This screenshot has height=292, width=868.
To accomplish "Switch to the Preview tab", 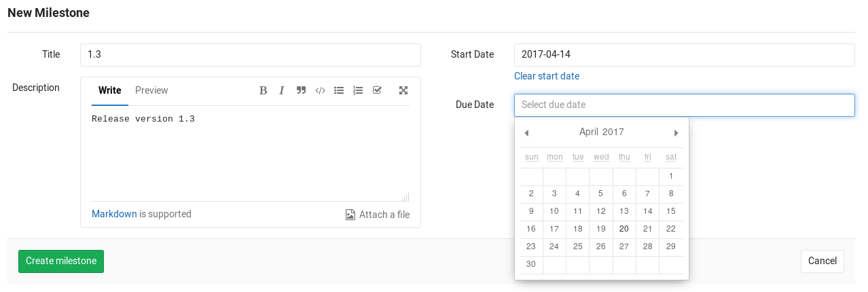I will click(x=151, y=90).
